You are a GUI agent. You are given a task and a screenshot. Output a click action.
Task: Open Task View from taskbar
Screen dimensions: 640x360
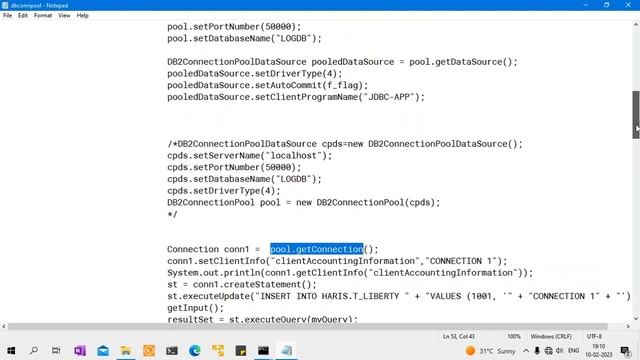click(56, 351)
